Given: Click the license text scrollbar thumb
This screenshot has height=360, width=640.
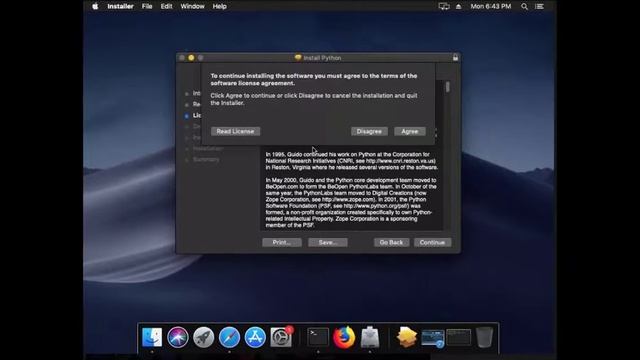Looking at the screenshot, I should pyautogui.click(x=447, y=87).
